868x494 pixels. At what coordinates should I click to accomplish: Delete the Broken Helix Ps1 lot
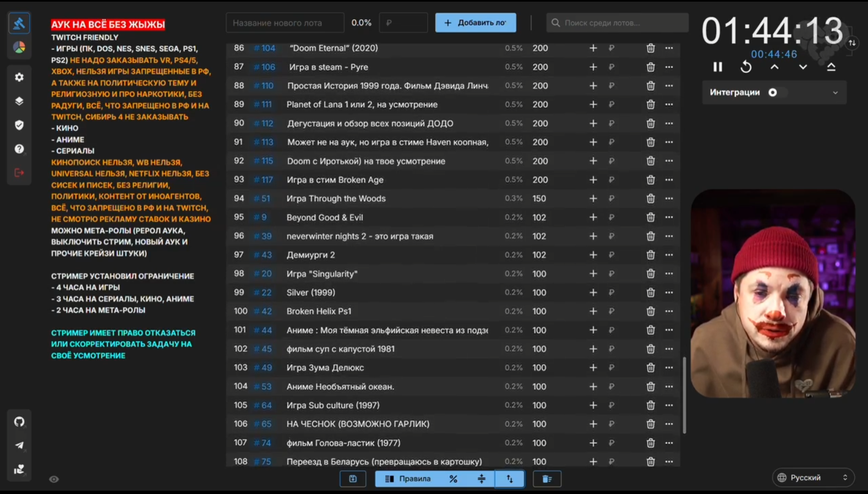click(x=651, y=311)
